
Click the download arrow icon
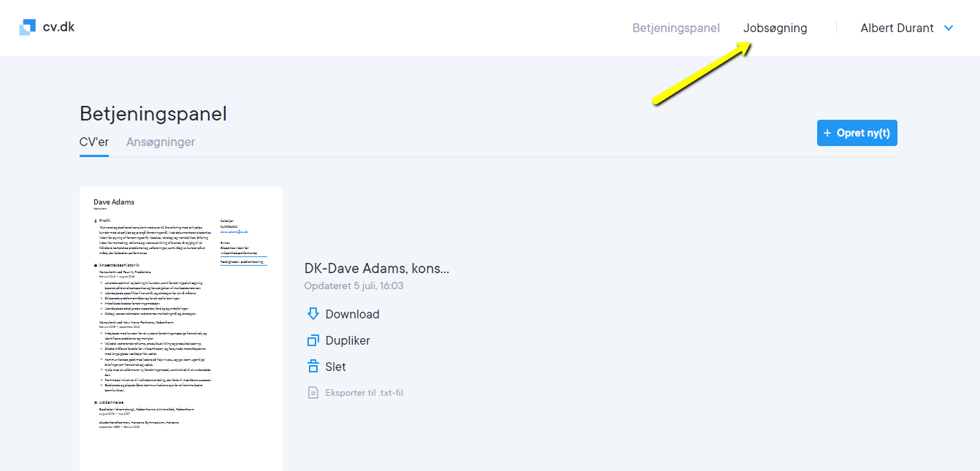[313, 314]
